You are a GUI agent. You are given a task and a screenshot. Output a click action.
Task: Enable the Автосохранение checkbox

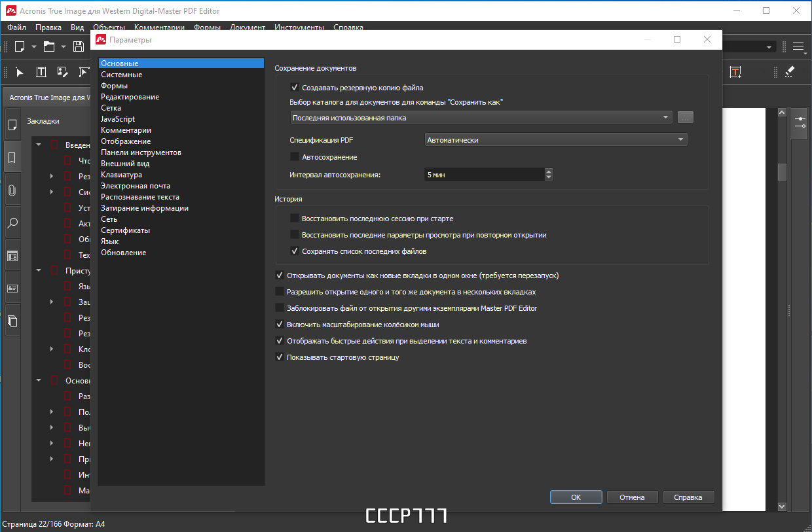(x=295, y=157)
